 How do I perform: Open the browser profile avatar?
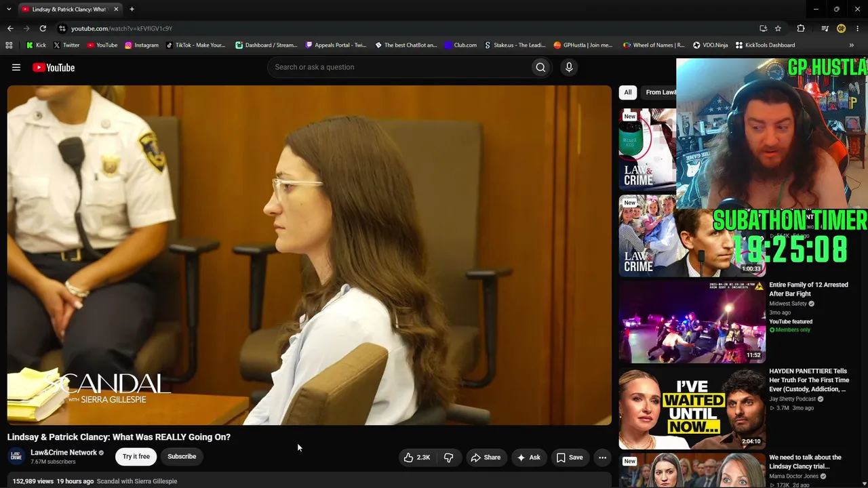[x=841, y=28]
